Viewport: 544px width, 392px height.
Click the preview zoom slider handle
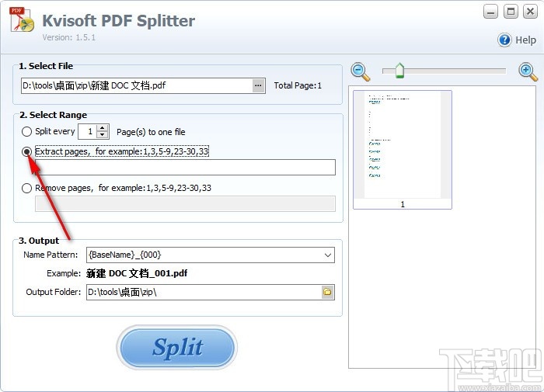point(399,71)
